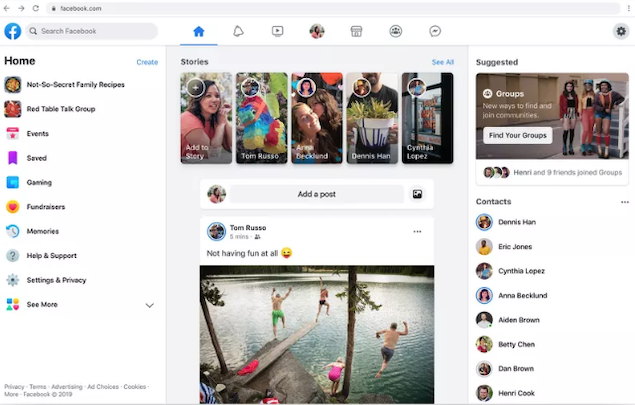Click Tom Russo's avatar on the post
This screenshot has width=635, height=405.
coord(216,231)
